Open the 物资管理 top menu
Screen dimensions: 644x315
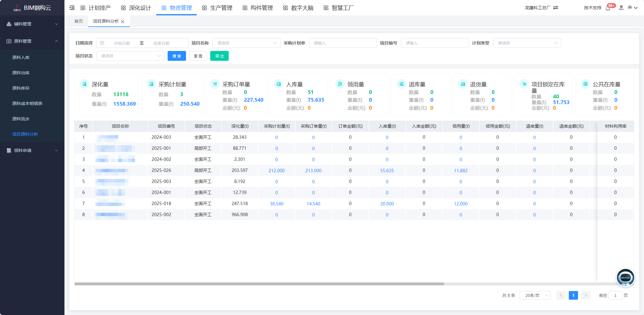click(177, 8)
